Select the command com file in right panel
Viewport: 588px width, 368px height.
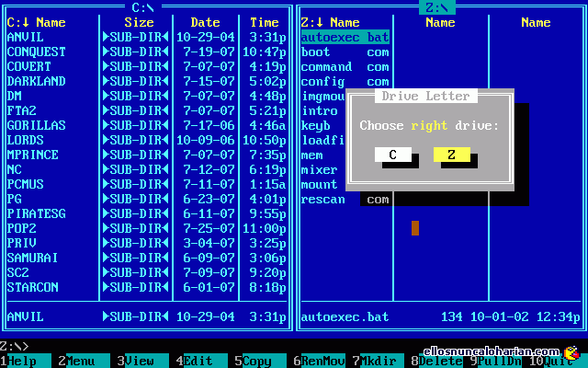point(345,66)
